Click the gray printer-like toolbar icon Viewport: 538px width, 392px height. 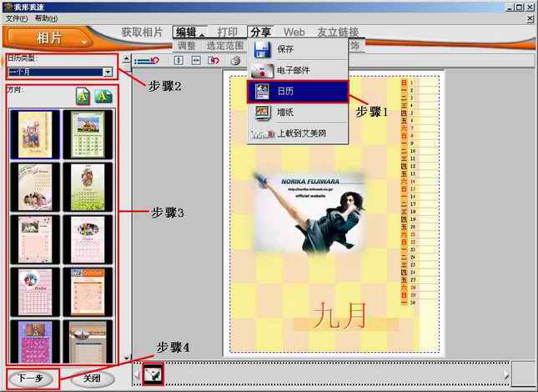click(x=235, y=61)
